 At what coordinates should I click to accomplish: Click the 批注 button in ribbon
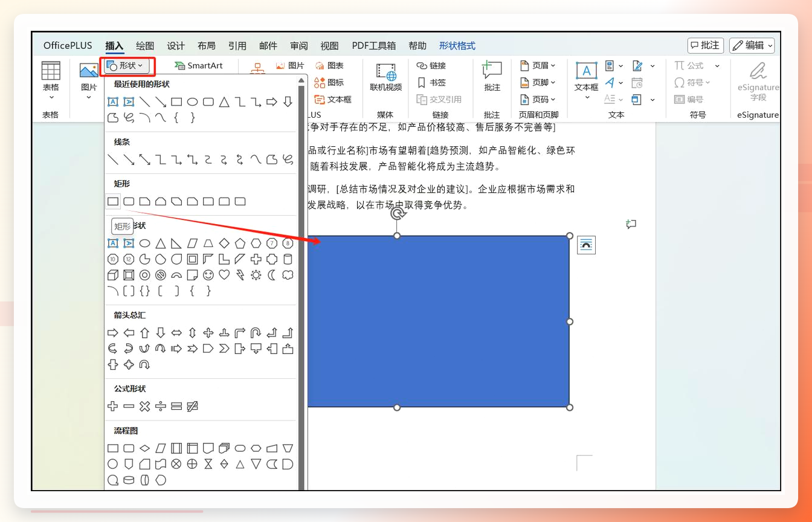coord(492,77)
